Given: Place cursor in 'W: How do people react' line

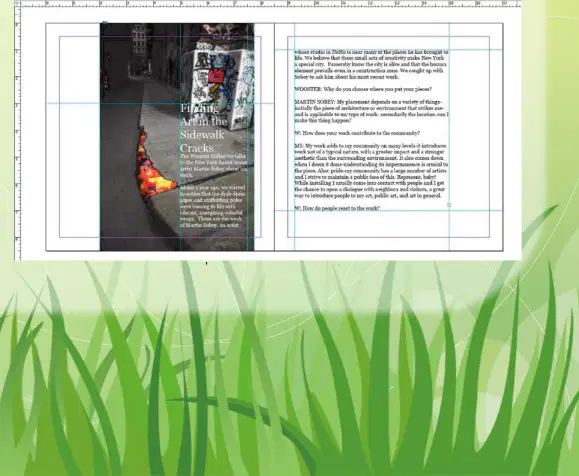Looking at the screenshot, I should pyautogui.click(x=337, y=208).
